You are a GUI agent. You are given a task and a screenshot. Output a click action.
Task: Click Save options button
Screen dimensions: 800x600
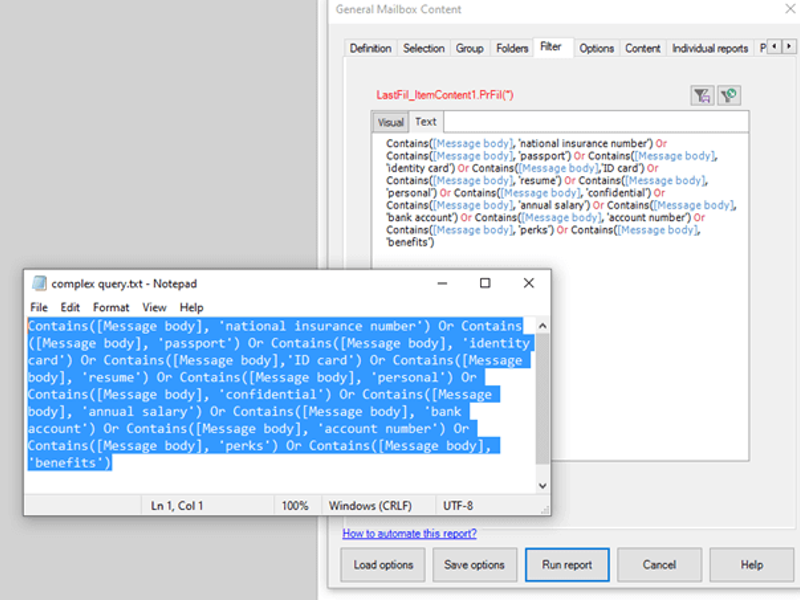coord(474,565)
